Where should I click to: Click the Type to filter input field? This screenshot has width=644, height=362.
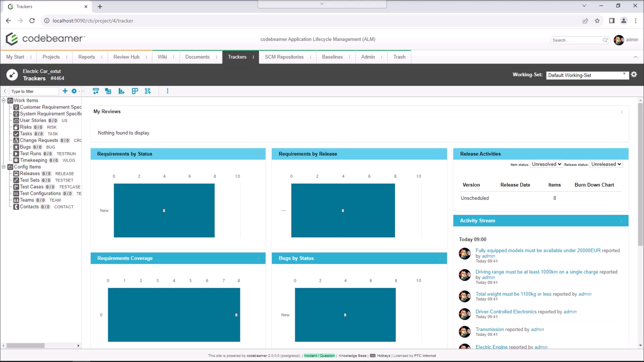[34, 91]
